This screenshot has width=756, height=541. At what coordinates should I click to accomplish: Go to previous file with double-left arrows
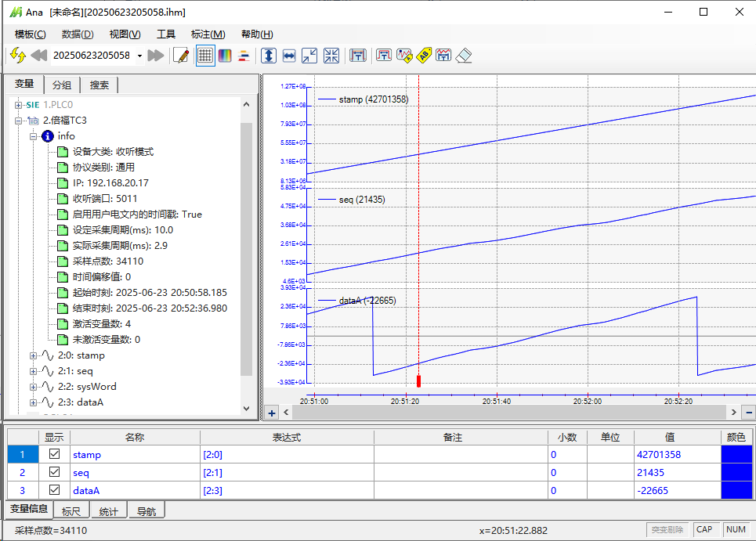click(38, 56)
